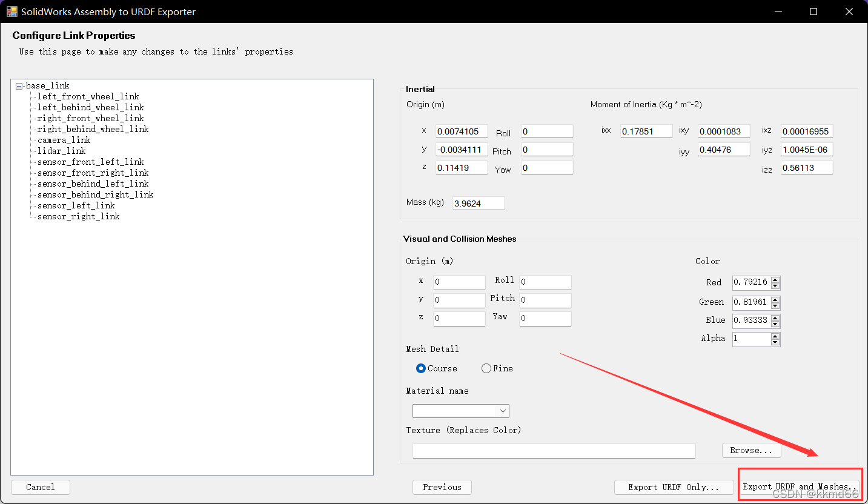Edit the ixz moment of inertia field
The width and height of the screenshot is (868, 504).
coord(807,131)
